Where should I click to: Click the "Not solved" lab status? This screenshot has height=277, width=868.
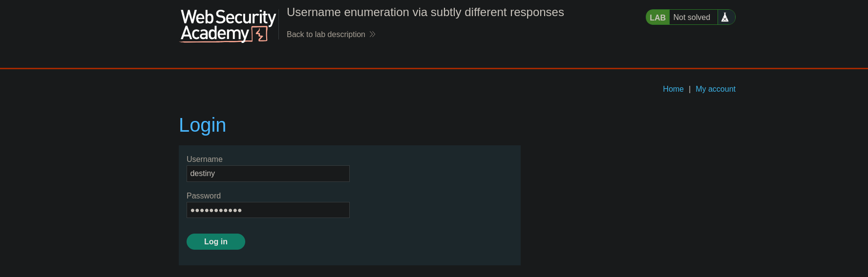coord(692,18)
